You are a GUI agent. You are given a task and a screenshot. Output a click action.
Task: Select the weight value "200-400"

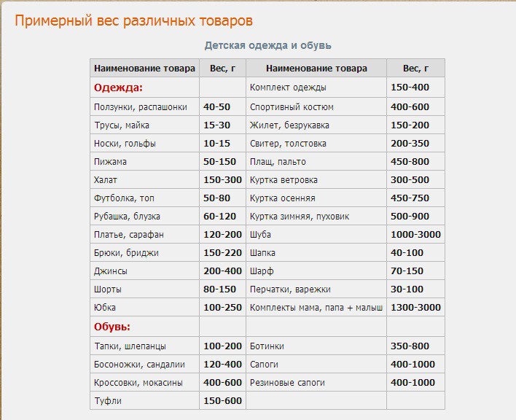pyautogui.click(x=222, y=271)
